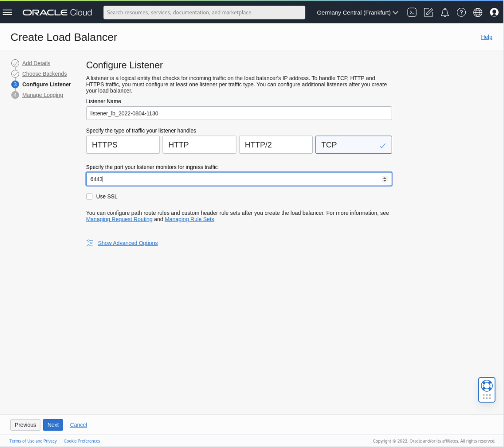Open the Germany Central (Frankfurt) region selector
504x447 pixels.
pos(356,12)
